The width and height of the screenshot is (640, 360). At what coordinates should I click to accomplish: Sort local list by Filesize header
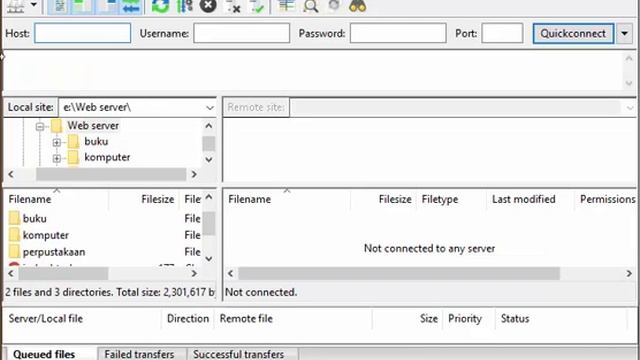144,199
